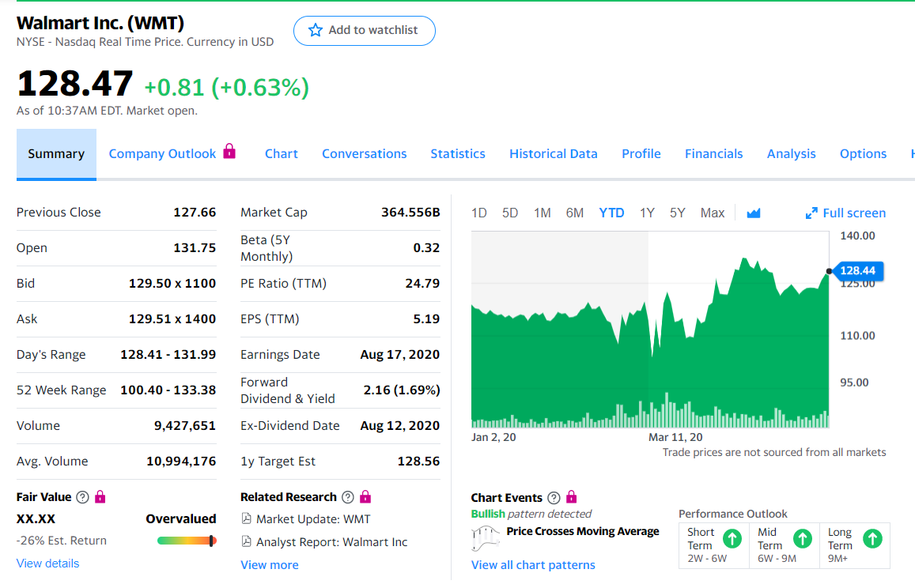Select the 6M chart range

pyautogui.click(x=575, y=213)
